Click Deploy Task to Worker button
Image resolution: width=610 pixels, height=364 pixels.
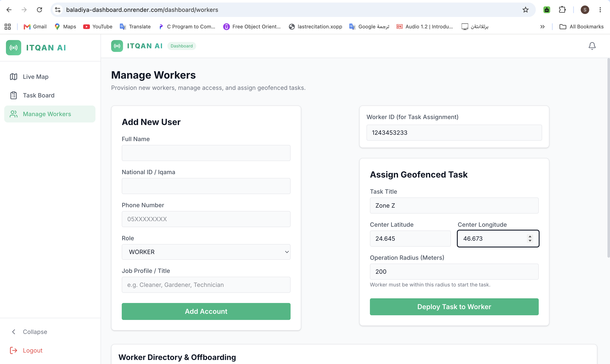coord(454,307)
